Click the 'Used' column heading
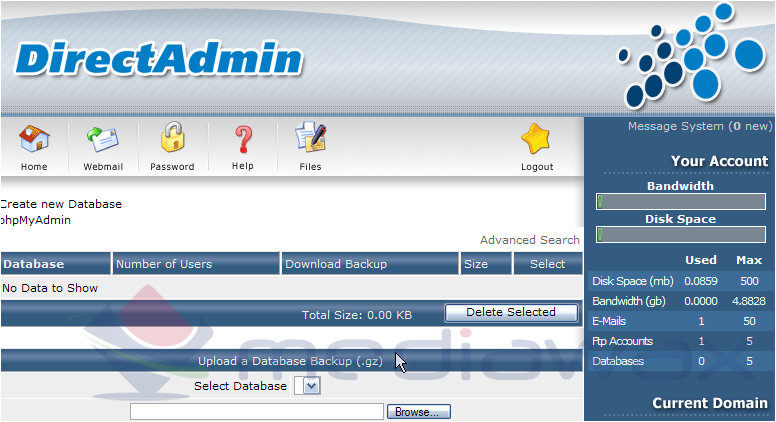Screen dimensions: 776x422 (x=701, y=260)
